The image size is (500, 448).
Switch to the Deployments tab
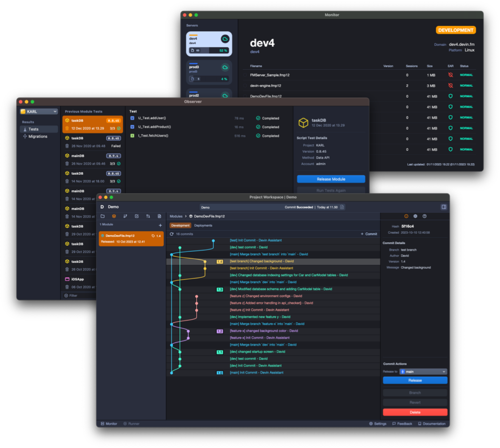(203, 225)
